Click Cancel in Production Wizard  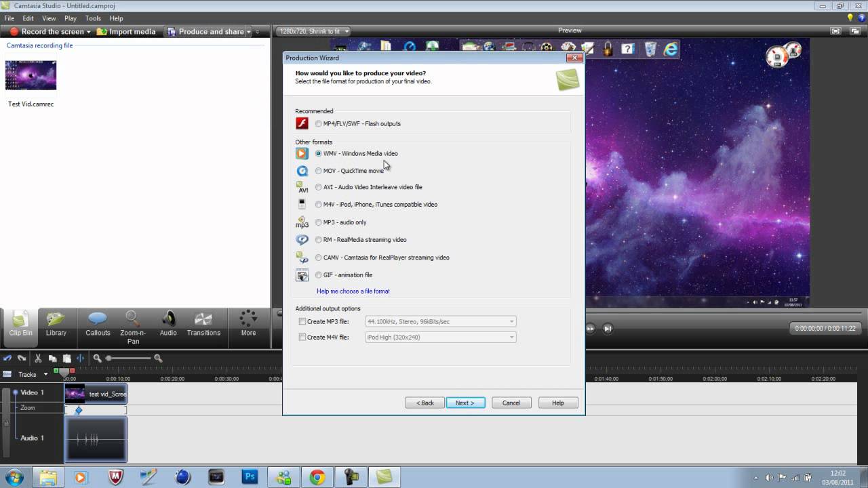(511, 403)
